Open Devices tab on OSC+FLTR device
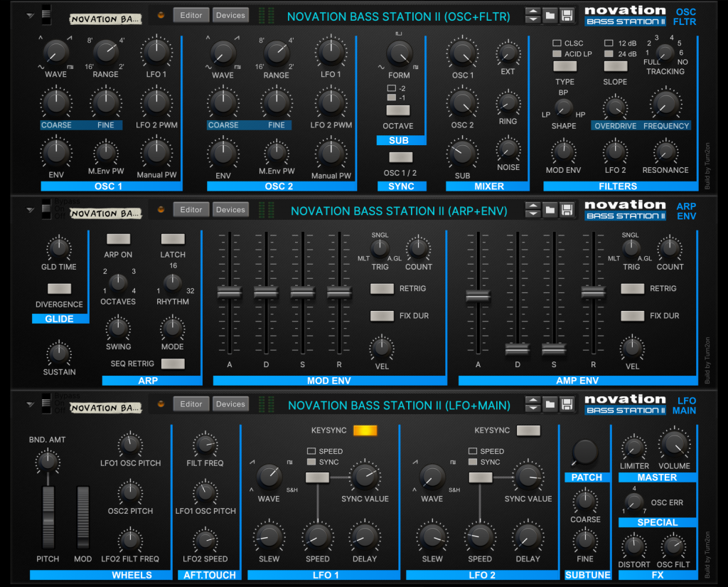 coord(230,16)
